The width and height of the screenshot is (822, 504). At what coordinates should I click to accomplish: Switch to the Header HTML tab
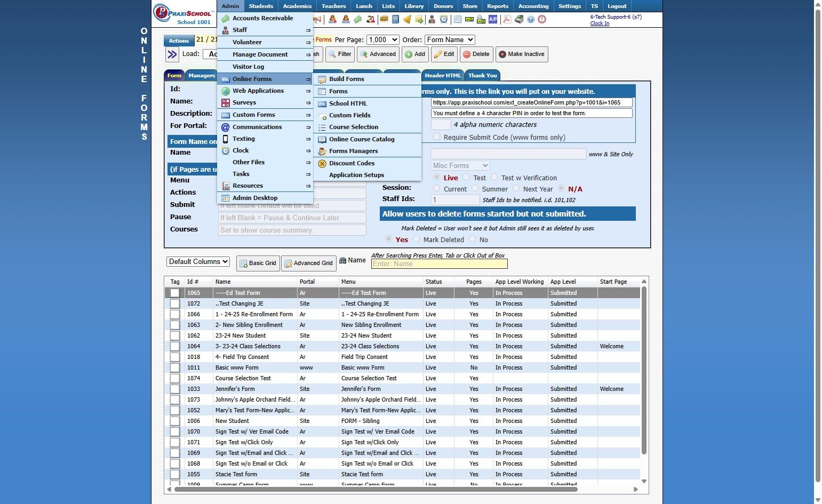point(443,75)
